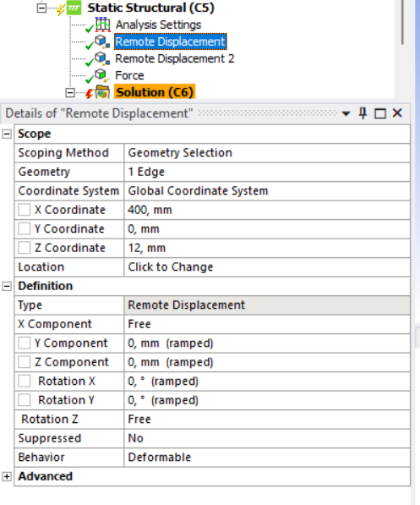Click the Location 'Click to Change' field
Screen dimensions: 420x505
click(x=267, y=267)
